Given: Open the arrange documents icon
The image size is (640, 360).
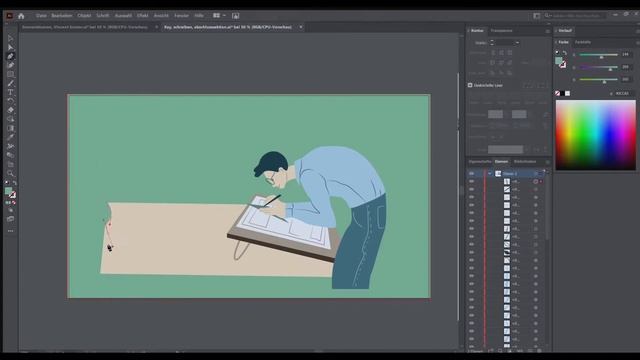Looking at the screenshot, I should (216, 16).
